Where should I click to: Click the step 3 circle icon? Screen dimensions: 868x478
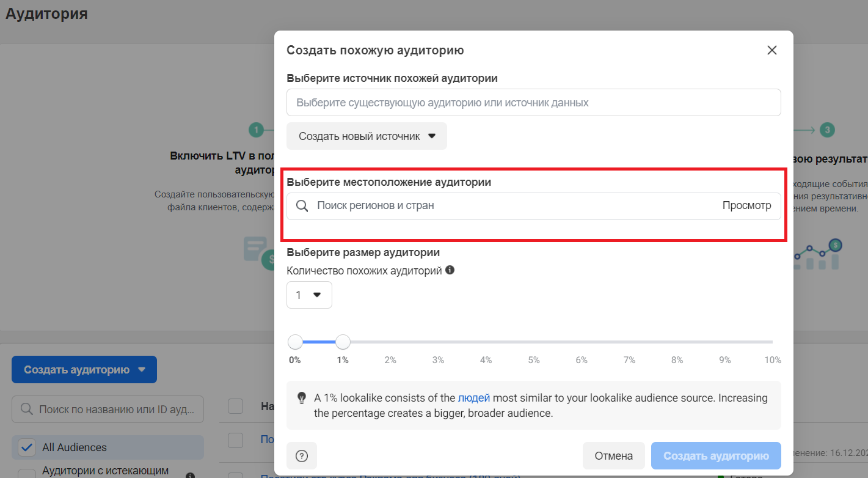pos(827,130)
